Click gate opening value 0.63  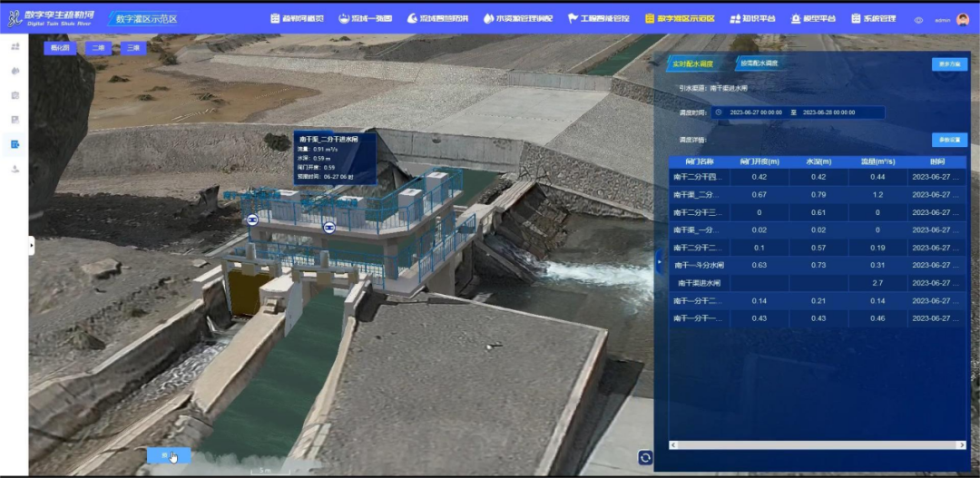(x=759, y=266)
